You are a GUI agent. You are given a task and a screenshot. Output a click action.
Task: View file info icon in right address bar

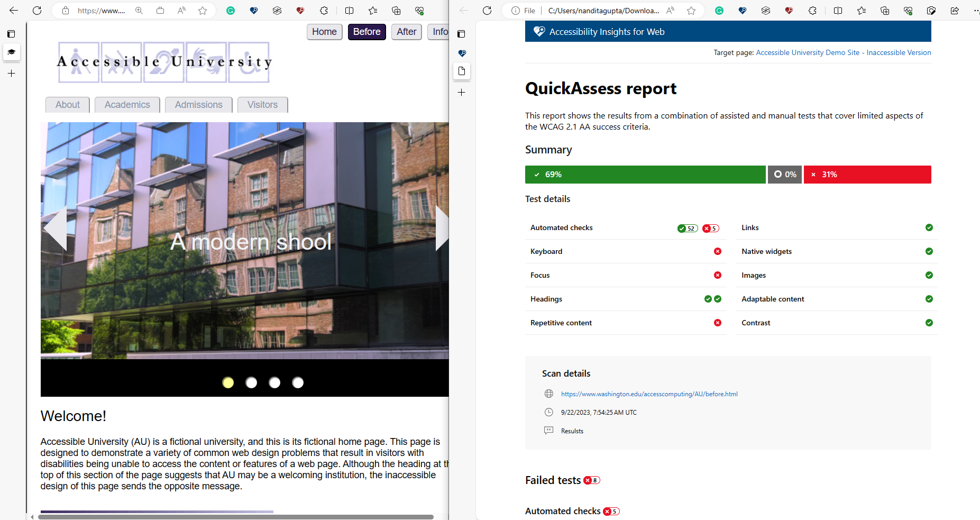pos(516,11)
